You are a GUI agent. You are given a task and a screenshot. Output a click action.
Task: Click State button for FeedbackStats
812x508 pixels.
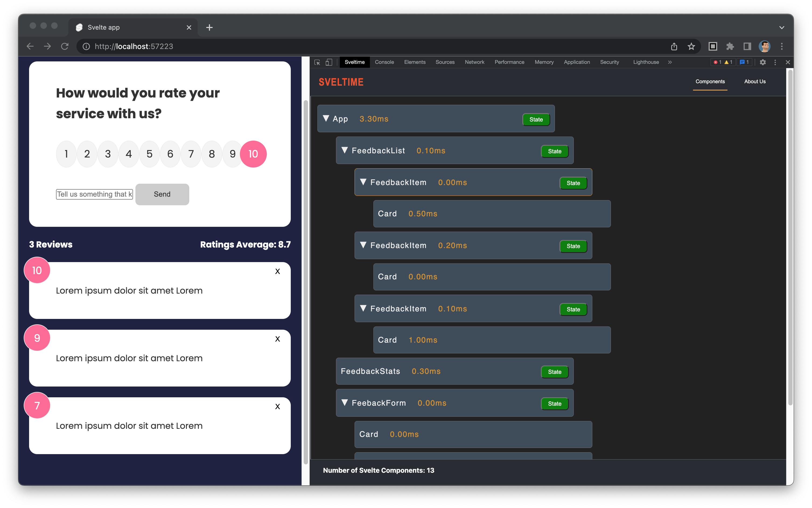click(554, 372)
